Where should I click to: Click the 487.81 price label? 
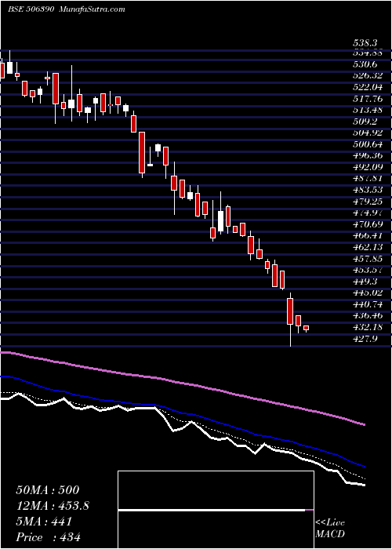pyautogui.click(x=368, y=178)
